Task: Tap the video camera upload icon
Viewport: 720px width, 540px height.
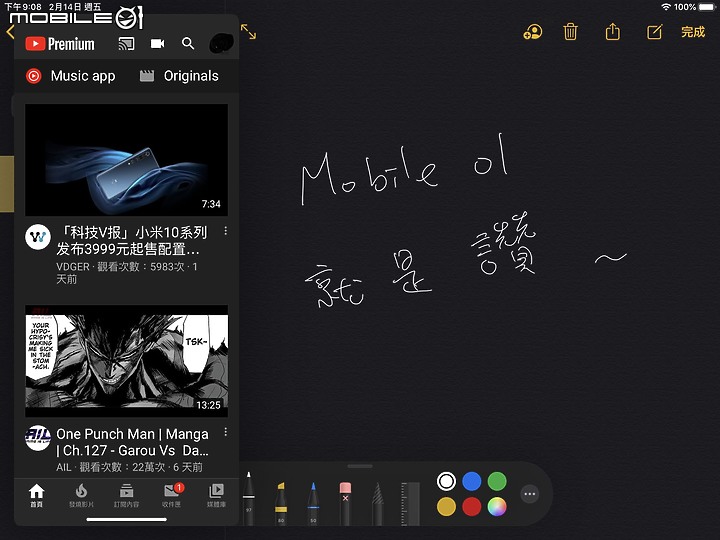Action: (158, 44)
